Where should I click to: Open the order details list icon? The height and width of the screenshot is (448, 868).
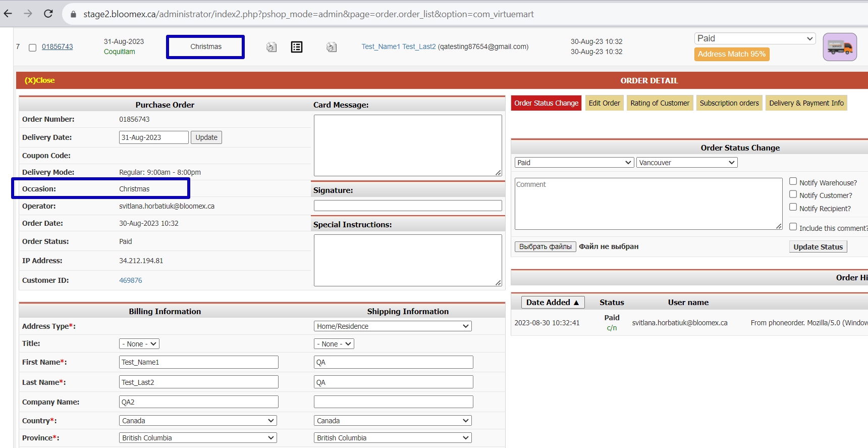pos(297,47)
